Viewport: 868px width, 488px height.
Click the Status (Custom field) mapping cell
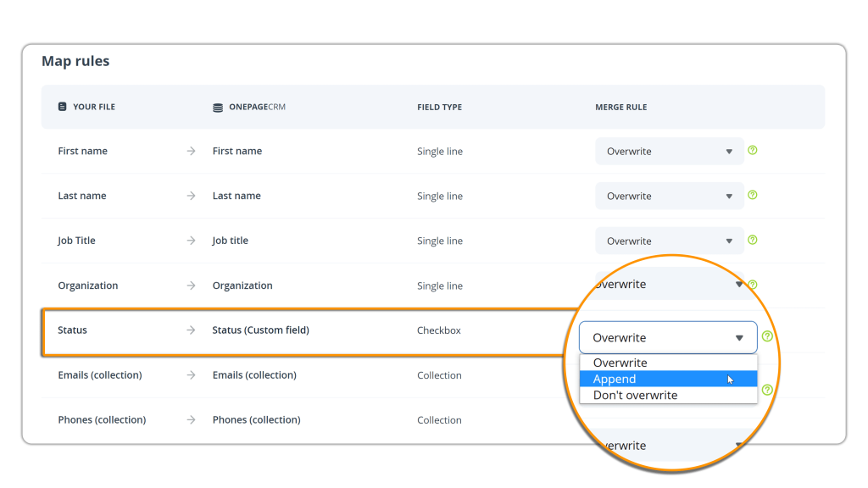point(260,330)
